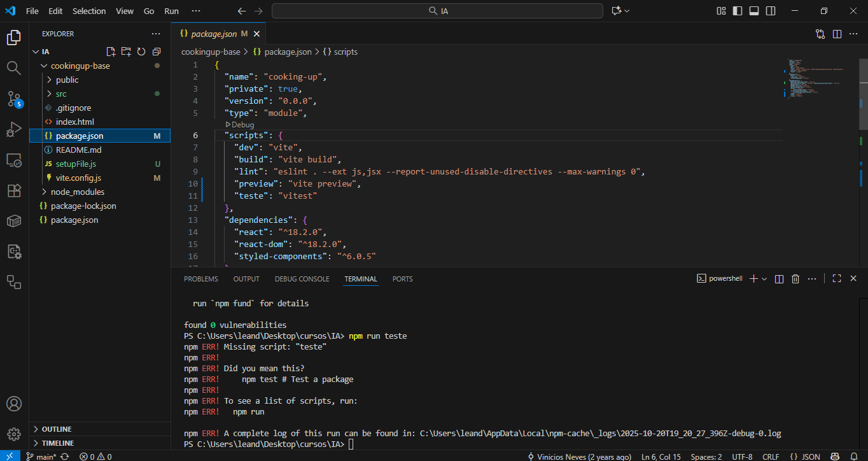Screen dimensions: 868x461
Task: Collapse all folders in Explorer
Action: click(x=157, y=52)
